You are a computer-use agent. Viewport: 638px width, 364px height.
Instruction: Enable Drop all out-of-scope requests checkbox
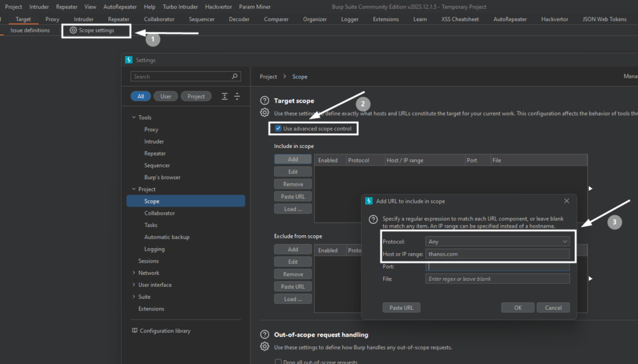click(279, 362)
